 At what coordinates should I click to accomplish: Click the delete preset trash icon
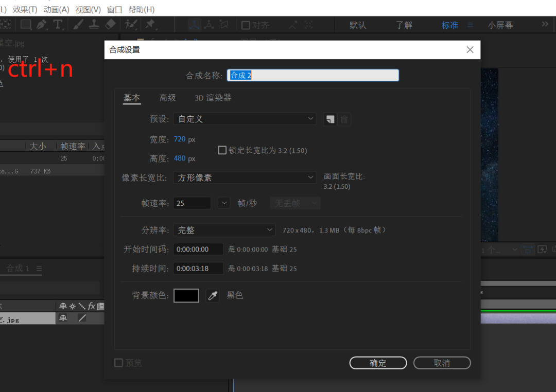[x=344, y=119]
